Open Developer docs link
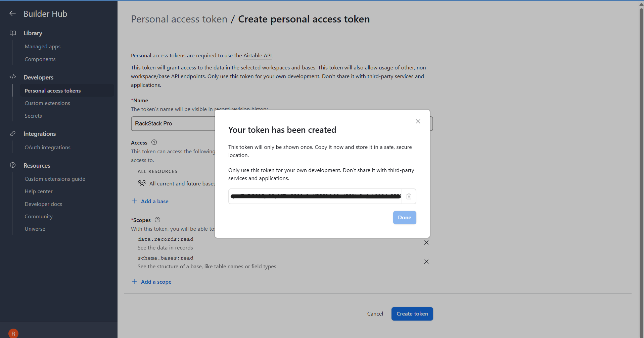This screenshot has width=644, height=338. 43,204
